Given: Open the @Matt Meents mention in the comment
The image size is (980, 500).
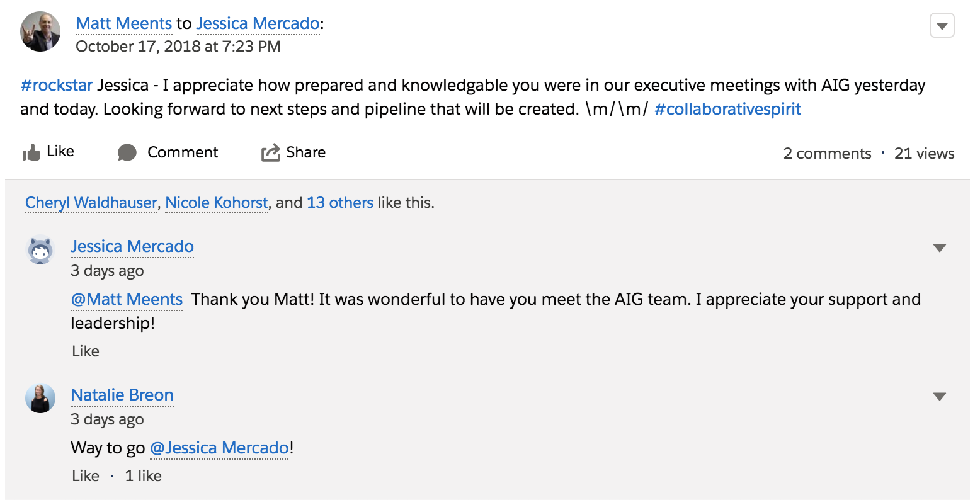Looking at the screenshot, I should pyautogui.click(x=127, y=299).
